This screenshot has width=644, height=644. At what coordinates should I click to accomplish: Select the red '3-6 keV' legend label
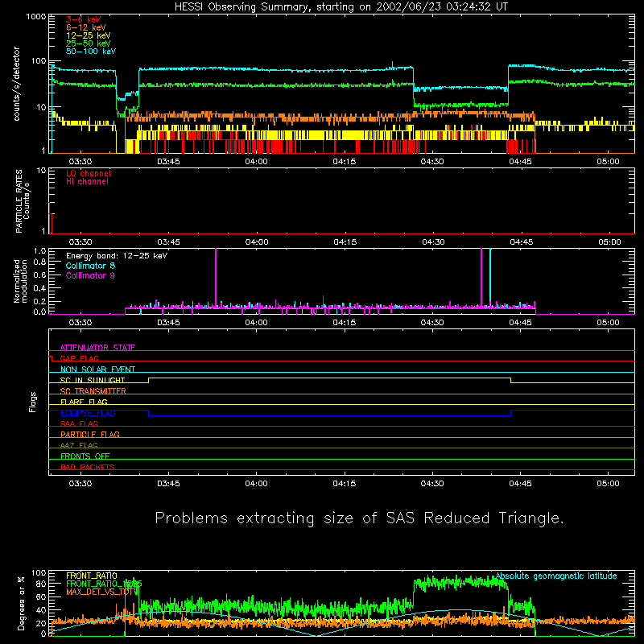(84, 19)
